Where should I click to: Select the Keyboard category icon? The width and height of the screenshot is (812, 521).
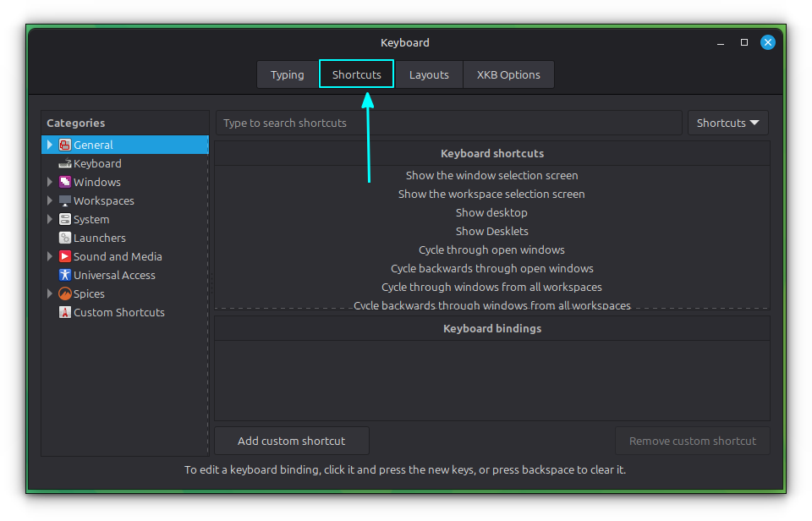click(x=64, y=163)
